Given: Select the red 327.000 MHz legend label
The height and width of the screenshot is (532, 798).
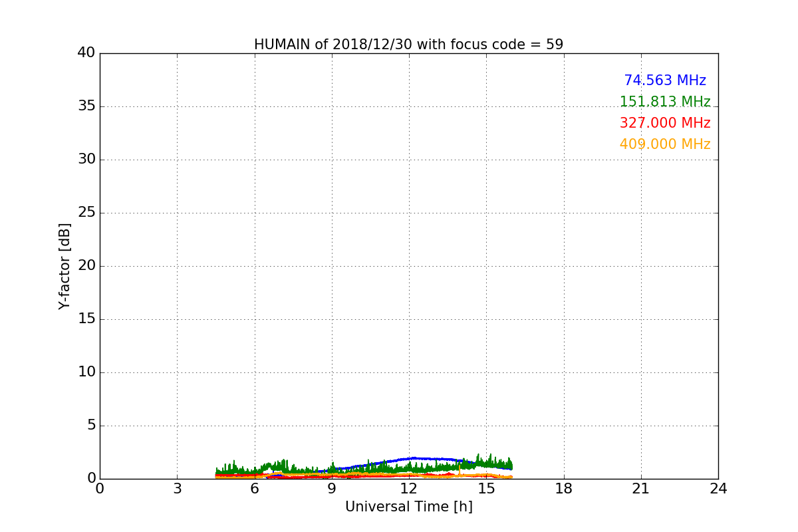Looking at the screenshot, I should (x=665, y=123).
